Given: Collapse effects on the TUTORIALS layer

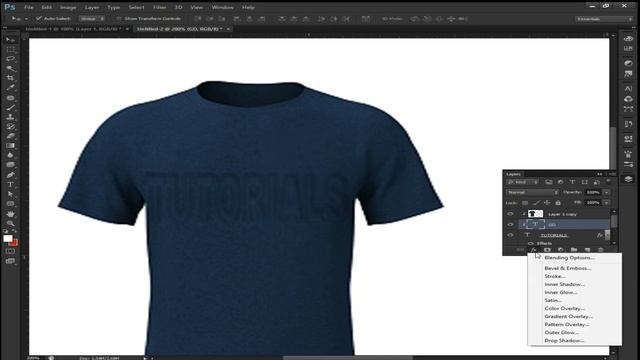Looking at the screenshot, I should tap(607, 235).
